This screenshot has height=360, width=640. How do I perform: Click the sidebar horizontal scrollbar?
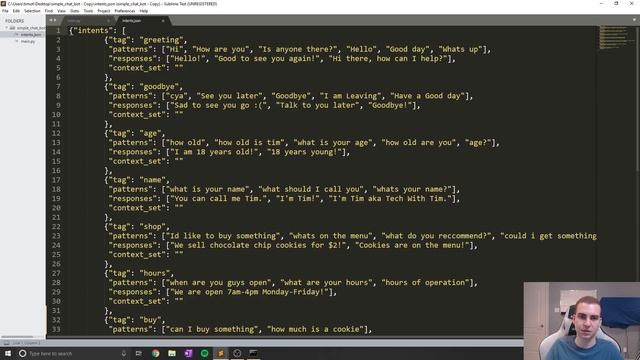click(17, 337)
